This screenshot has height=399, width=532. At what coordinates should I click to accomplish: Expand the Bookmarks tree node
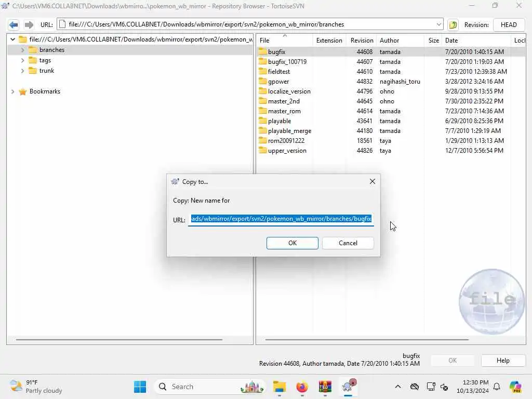tap(12, 91)
